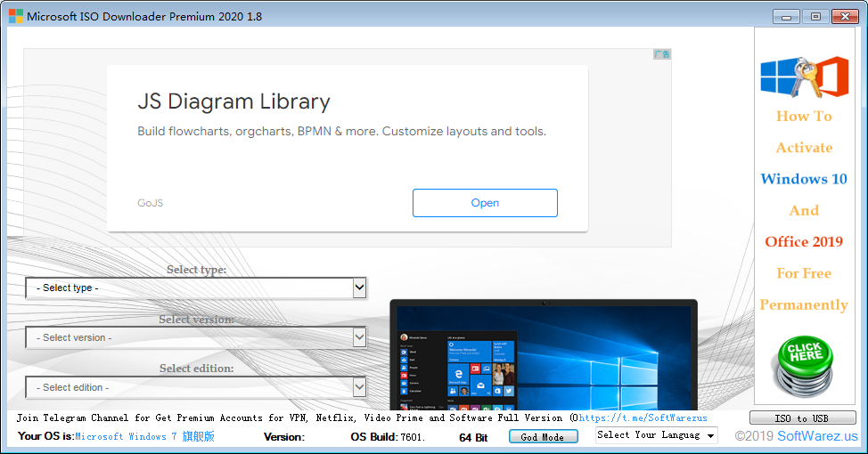Click the God Mode button
This screenshot has width=868, height=454.
[x=543, y=437]
